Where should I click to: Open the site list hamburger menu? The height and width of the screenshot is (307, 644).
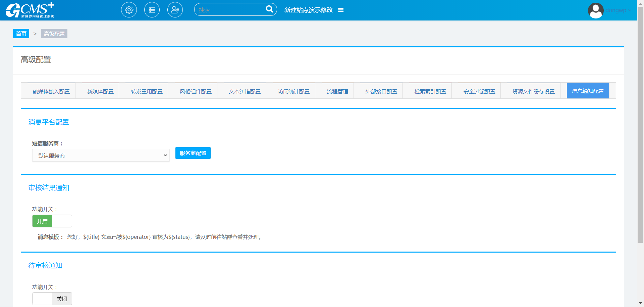(341, 10)
